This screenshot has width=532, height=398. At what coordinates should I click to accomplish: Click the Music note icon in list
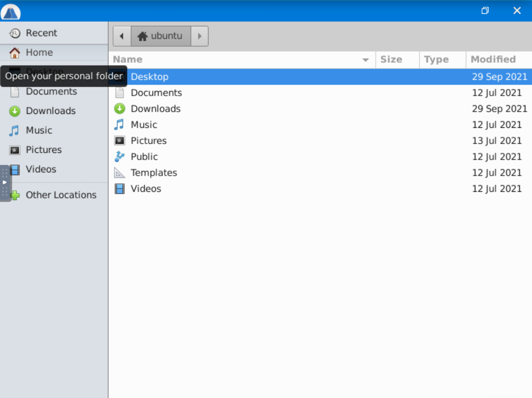(120, 125)
